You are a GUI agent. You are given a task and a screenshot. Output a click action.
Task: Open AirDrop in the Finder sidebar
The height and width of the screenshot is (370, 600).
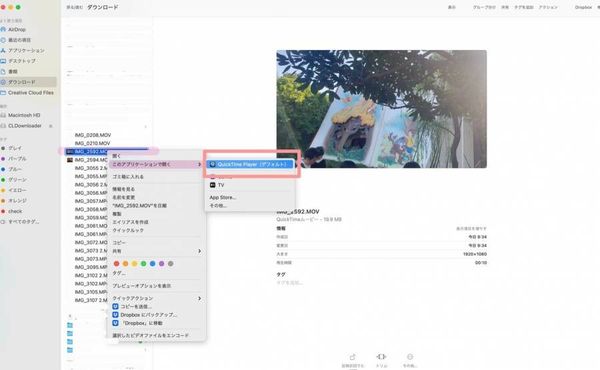(16, 29)
